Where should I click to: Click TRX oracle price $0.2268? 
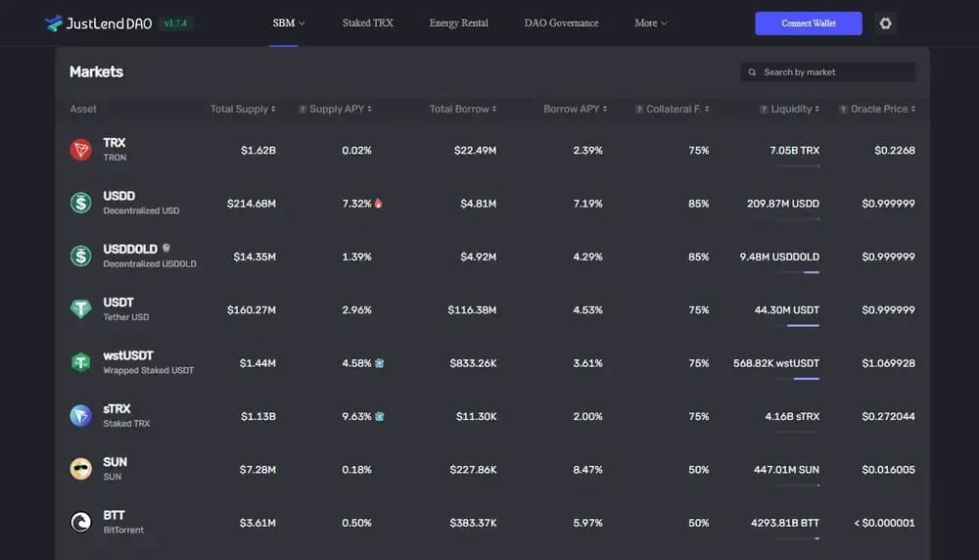tap(895, 151)
